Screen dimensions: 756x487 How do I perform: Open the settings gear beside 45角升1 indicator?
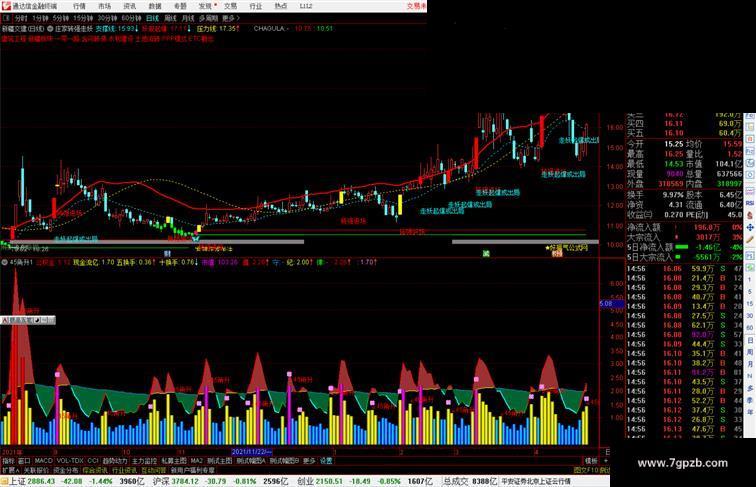4,262
